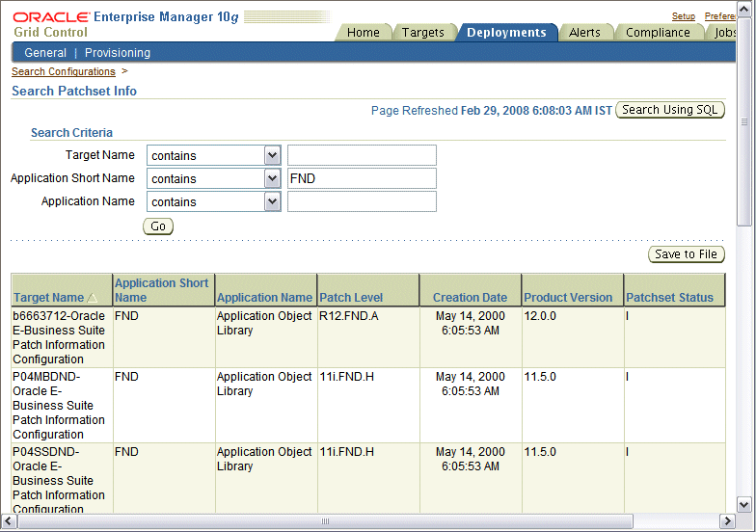Open the Compliance tab
The height and width of the screenshot is (532, 756).
(658, 33)
